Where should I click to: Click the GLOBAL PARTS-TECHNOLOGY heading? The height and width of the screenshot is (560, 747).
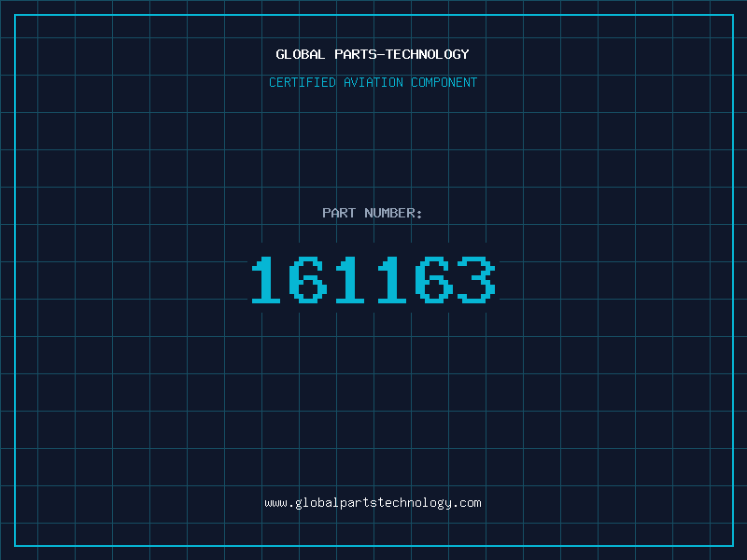[373, 54]
